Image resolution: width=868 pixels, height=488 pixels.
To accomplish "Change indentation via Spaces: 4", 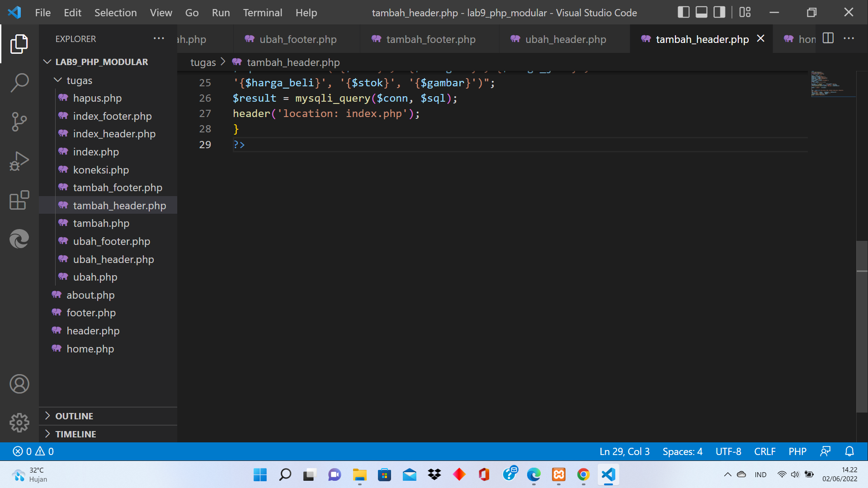I will [682, 451].
